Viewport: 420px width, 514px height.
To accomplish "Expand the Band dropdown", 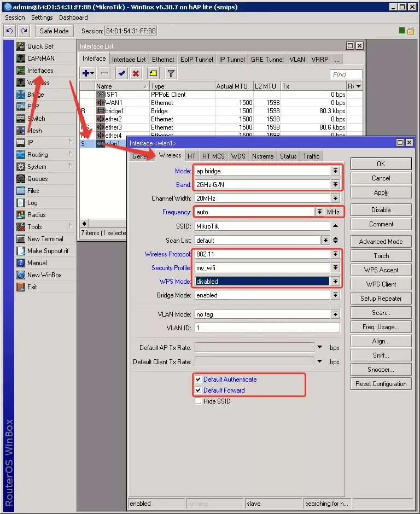I will [335, 185].
